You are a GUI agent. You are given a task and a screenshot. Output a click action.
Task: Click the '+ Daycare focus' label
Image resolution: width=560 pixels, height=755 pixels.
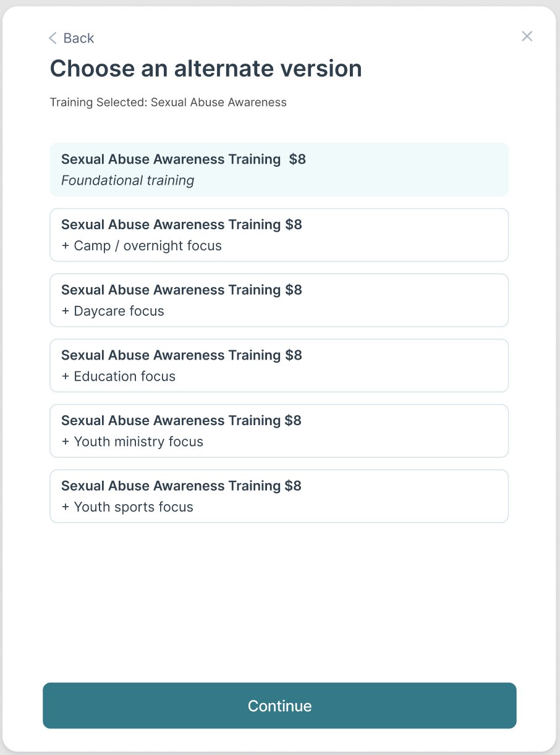pyautogui.click(x=112, y=311)
